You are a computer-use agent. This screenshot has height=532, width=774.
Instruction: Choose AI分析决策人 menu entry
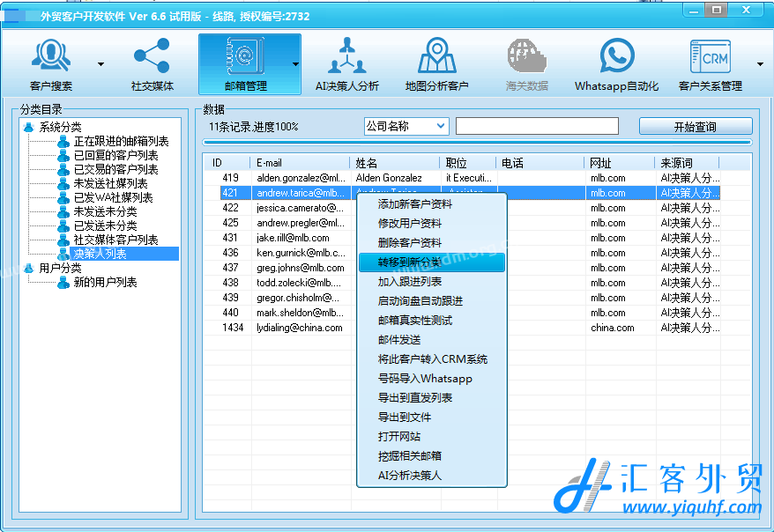432,476
